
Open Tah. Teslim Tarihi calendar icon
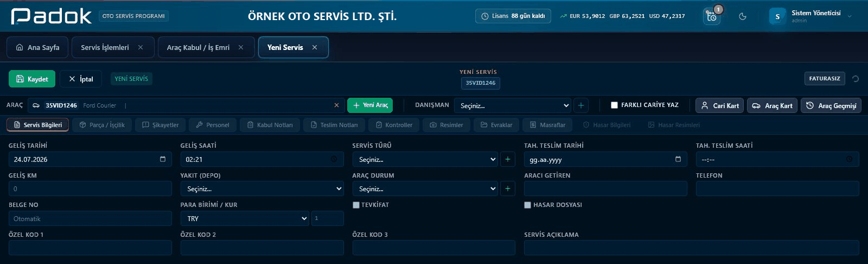tap(678, 159)
